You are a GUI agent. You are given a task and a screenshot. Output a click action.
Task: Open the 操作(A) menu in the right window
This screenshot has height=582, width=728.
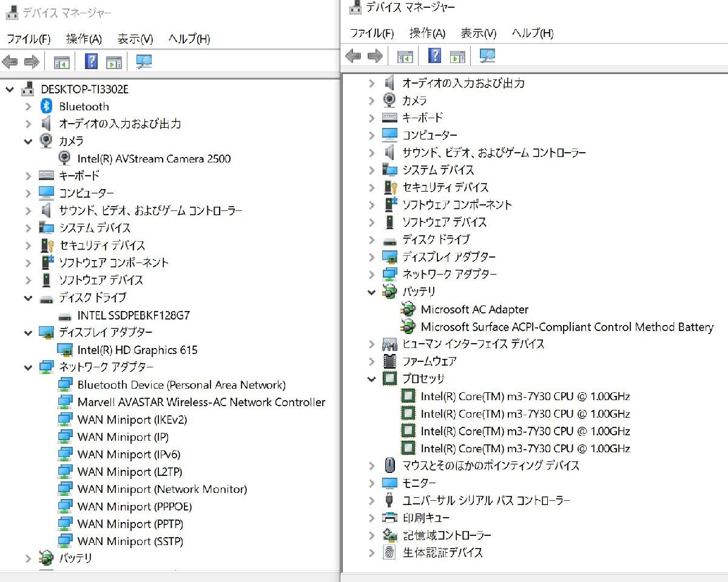(x=427, y=33)
